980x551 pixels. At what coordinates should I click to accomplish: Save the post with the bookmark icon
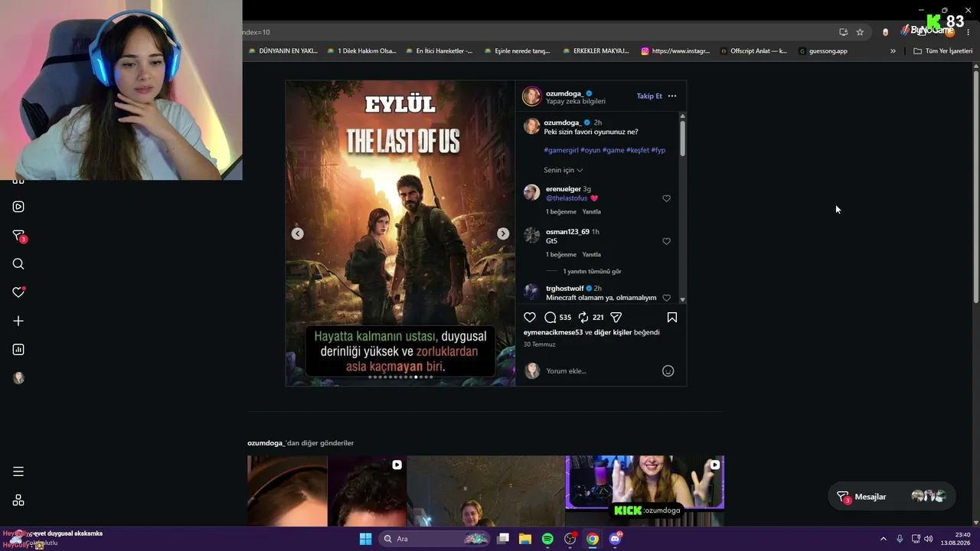(671, 317)
